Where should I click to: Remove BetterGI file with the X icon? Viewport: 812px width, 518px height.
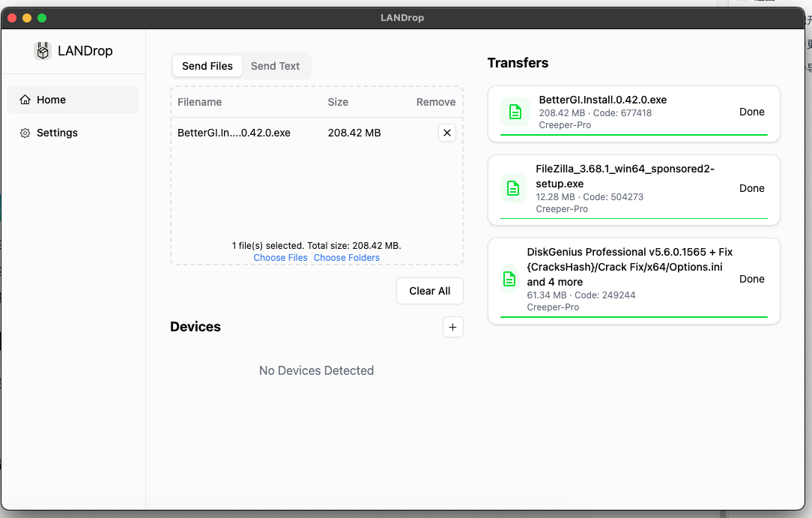pyautogui.click(x=447, y=133)
